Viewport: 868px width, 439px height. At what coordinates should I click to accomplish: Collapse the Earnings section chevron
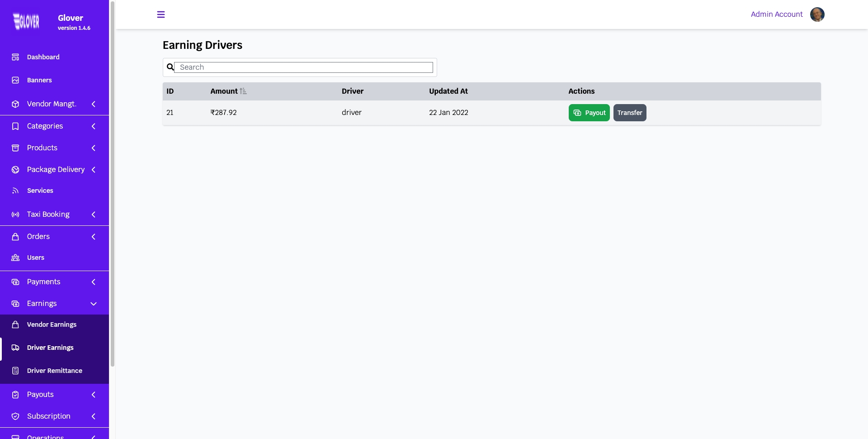point(94,304)
